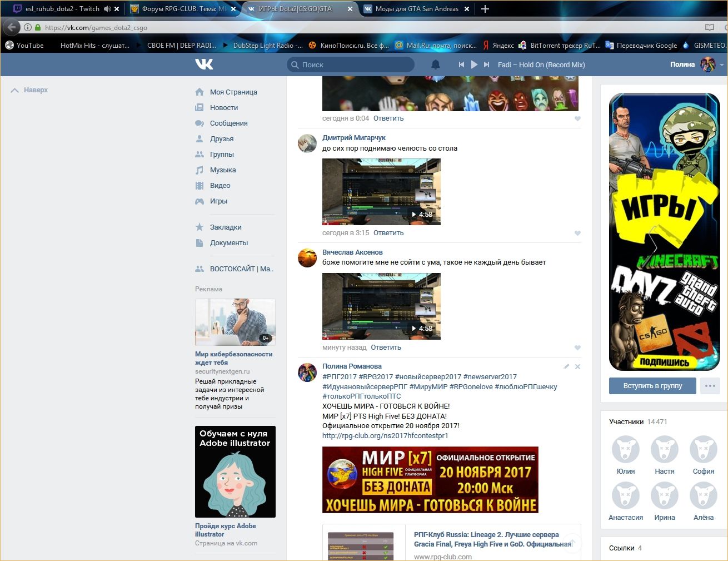Open Новости feed
Screen dimensions: 728x561
point(224,108)
